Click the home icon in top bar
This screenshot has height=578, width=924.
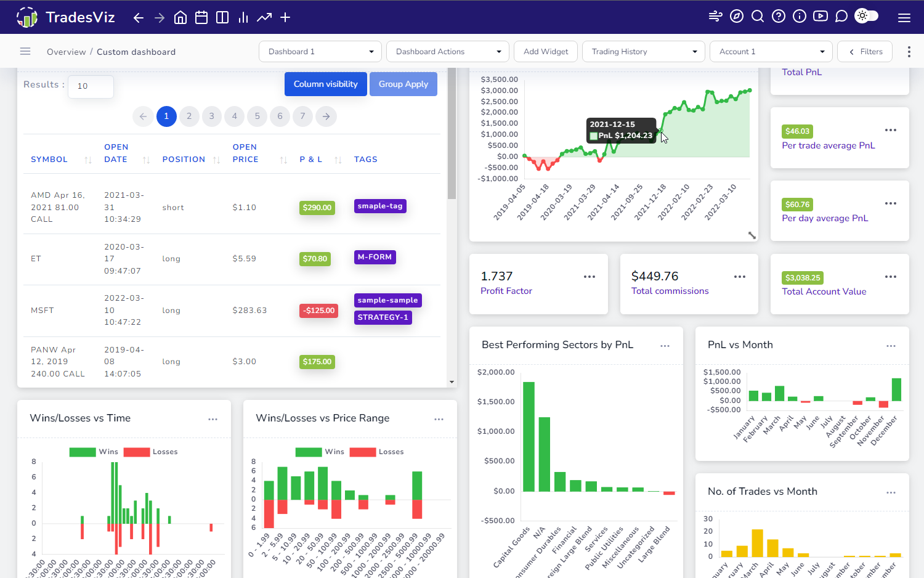click(x=180, y=17)
